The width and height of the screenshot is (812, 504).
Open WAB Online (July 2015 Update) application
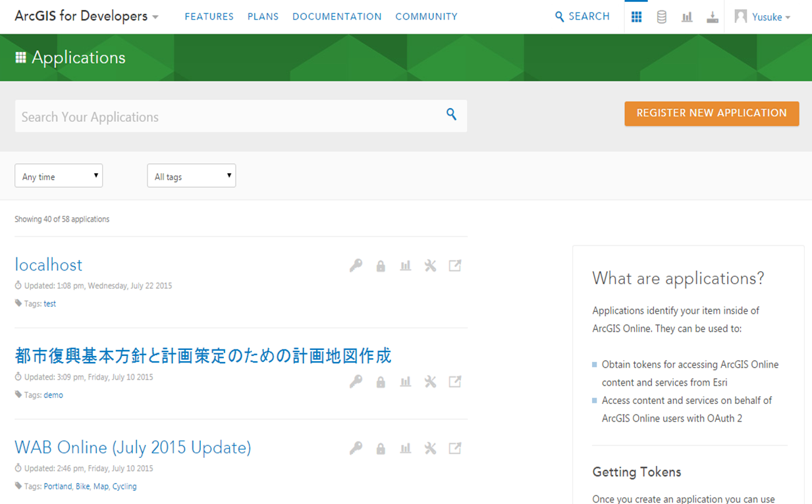132,447
